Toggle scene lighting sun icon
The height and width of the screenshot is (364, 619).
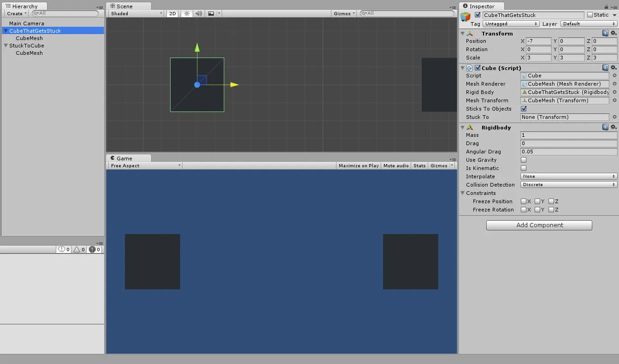click(187, 13)
